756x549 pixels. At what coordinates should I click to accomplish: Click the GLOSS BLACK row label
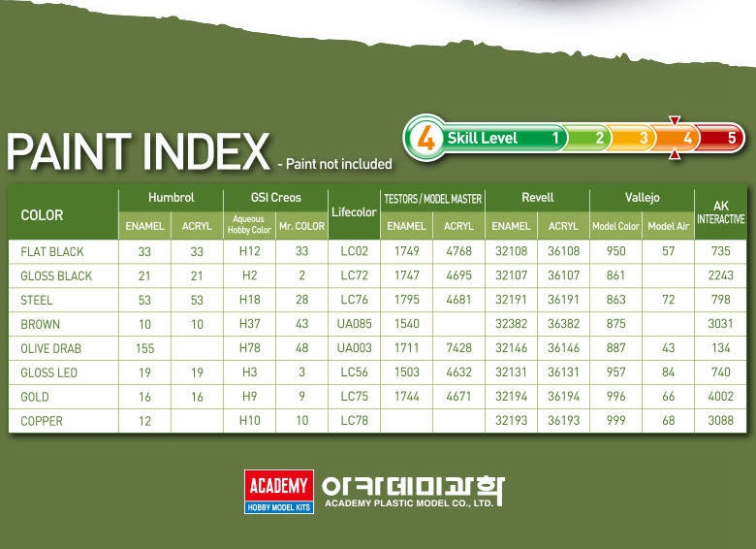click(x=56, y=275)
